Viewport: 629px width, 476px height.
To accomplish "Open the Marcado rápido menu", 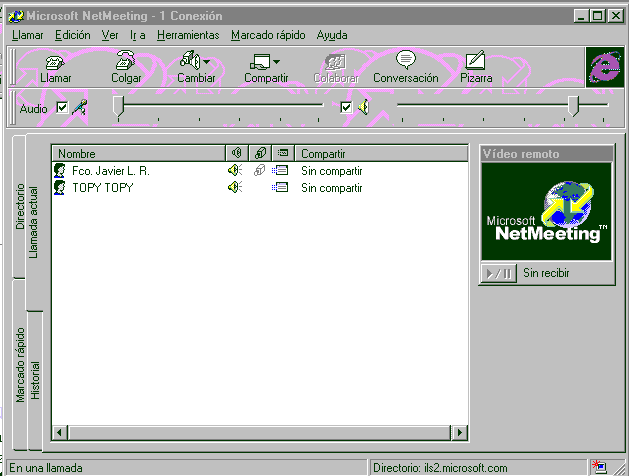I will [268, 35].
